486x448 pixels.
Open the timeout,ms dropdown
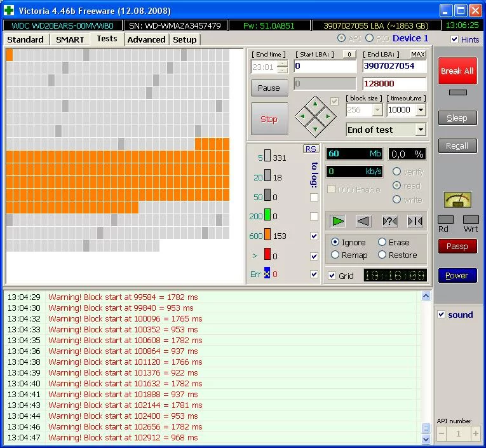tap(420, 110)
